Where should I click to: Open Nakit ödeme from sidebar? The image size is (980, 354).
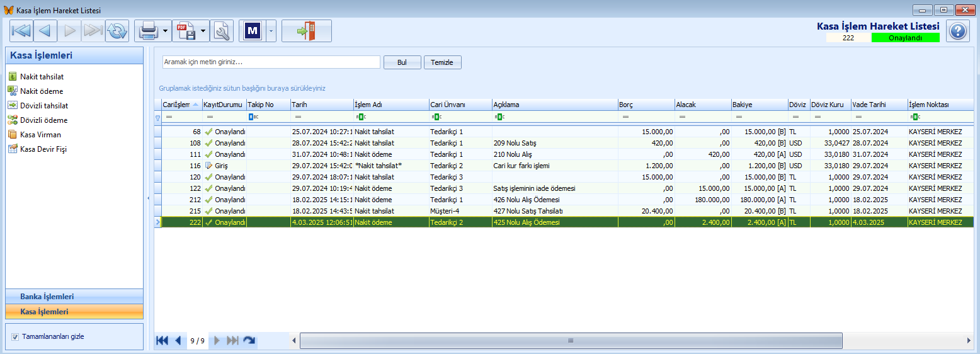[x=42, y=91]
